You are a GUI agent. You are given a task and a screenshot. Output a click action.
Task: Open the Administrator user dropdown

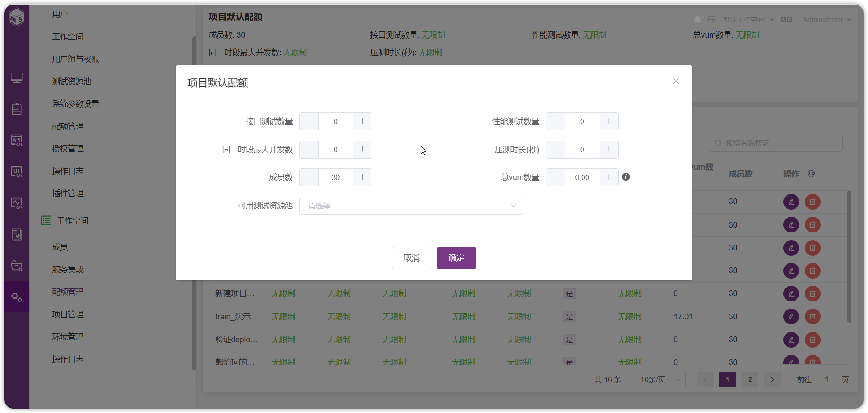coord(827,20)
